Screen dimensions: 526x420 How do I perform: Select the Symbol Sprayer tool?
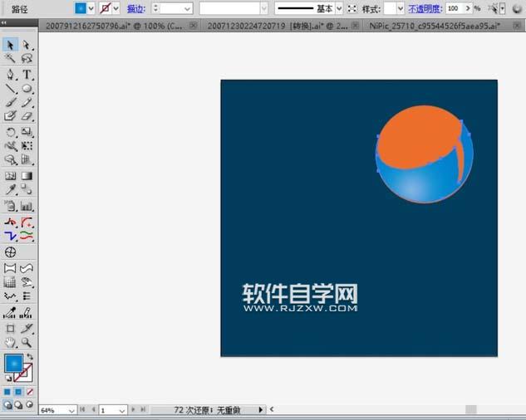tap(10, 206)
